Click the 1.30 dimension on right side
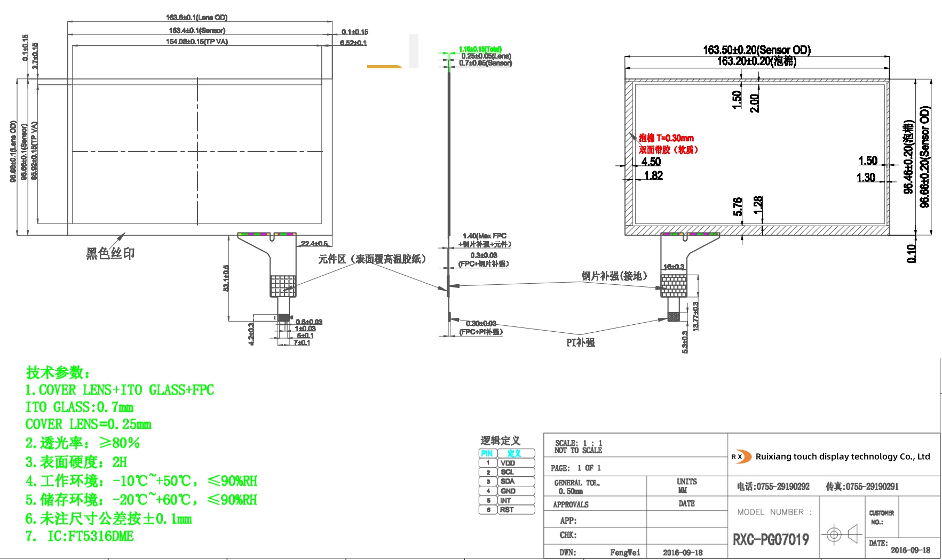This screenshot has height=560, width=942. (x=866, y=178)
